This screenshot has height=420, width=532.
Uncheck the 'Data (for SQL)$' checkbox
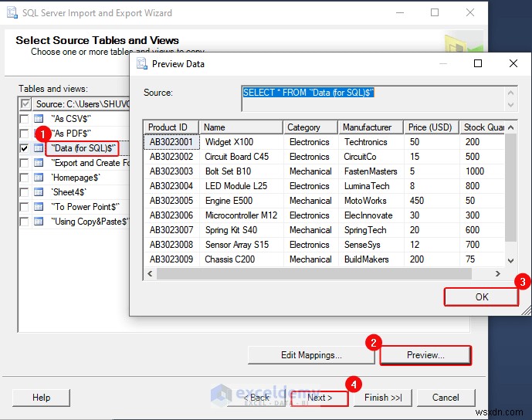(x=24, y=148)
